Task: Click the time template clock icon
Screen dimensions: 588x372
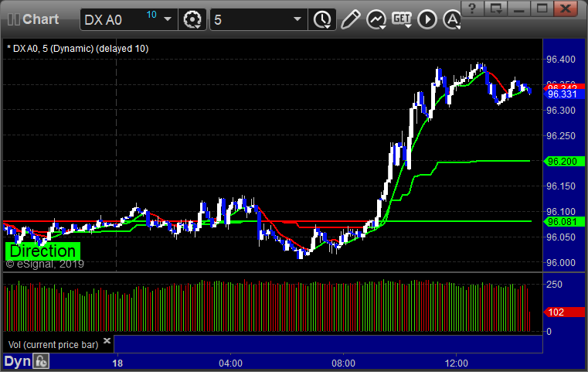Action: tap(321, 19)
